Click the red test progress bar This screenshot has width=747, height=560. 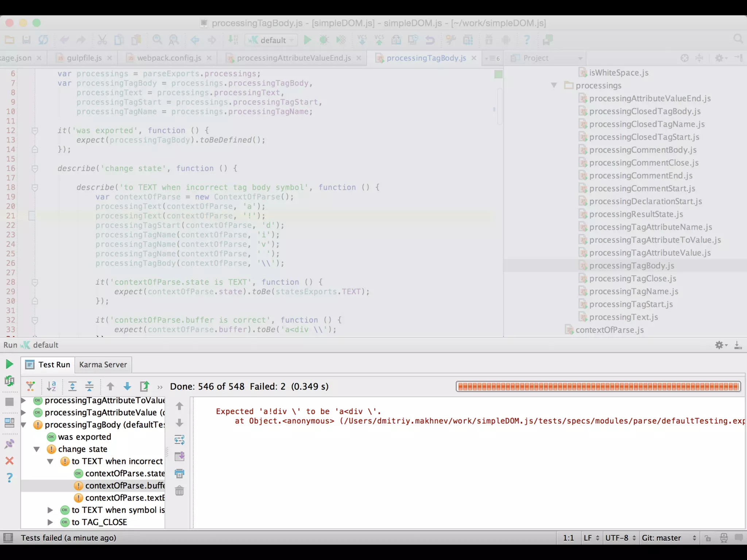tap(598, 386)
